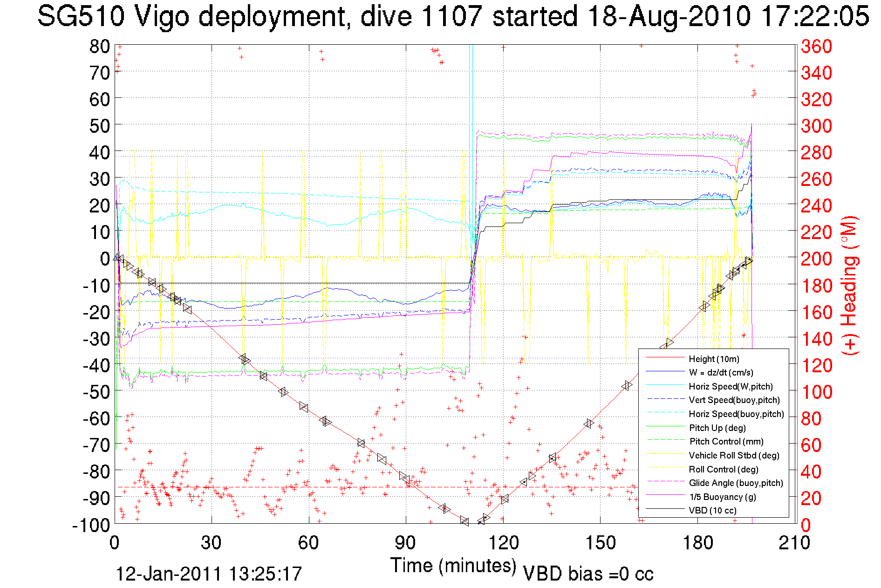Select the "Vert Speed(buoy,pitch)" legend label

(734, 400)
